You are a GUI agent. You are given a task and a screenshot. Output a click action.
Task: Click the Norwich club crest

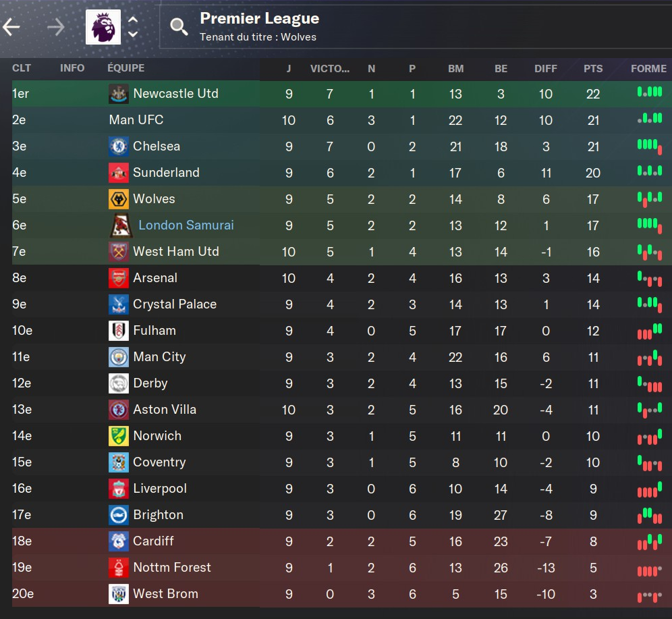(x=119, y=436)
